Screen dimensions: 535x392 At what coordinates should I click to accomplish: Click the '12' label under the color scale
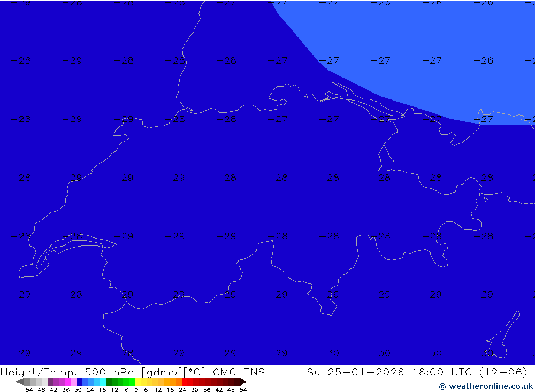(x=158, y=390)
